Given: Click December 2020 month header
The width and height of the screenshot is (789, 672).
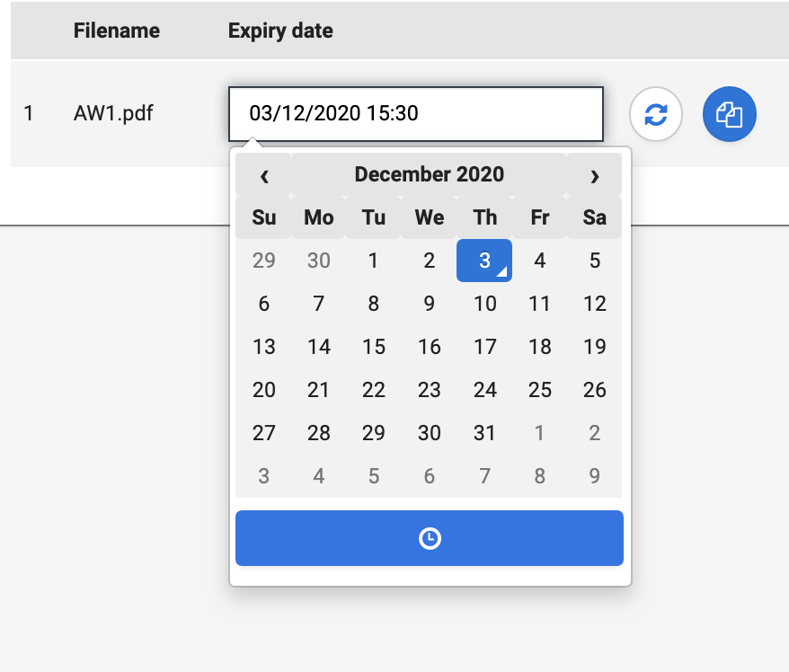Looking at the screenshot, I should [429, 174].
